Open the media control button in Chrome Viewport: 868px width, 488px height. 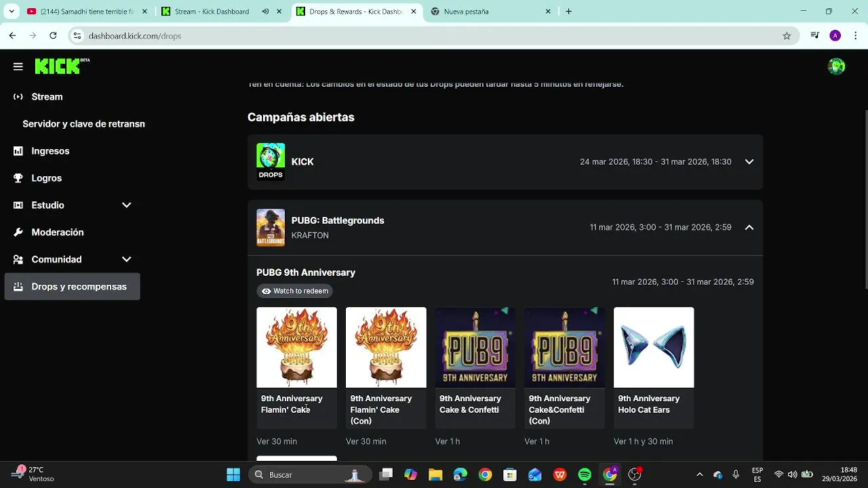[815, 36]
